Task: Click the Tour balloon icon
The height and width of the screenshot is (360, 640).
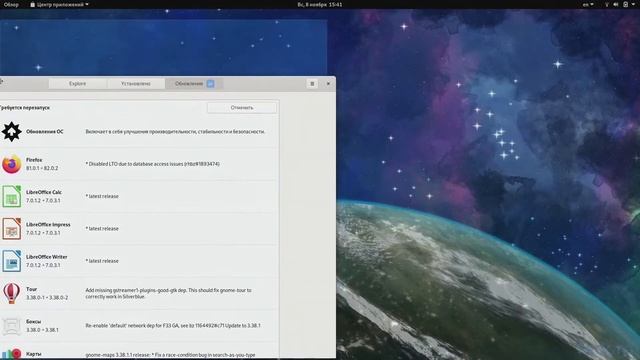Action: (x=11, y=293)
